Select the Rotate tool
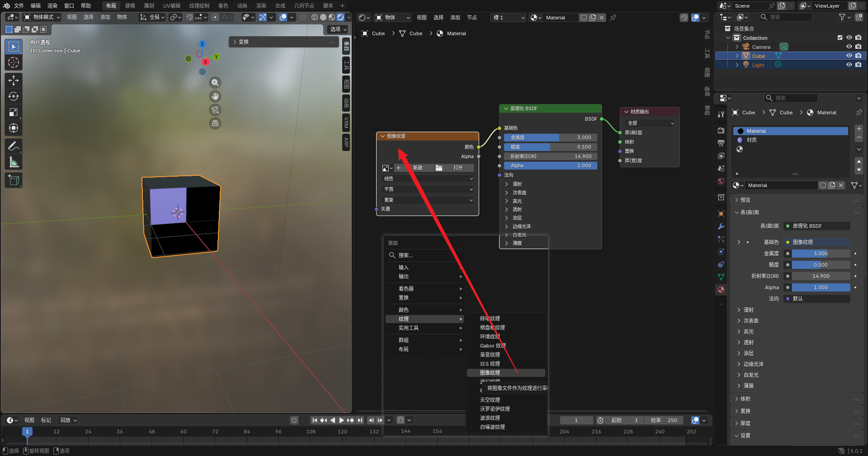 14,96
